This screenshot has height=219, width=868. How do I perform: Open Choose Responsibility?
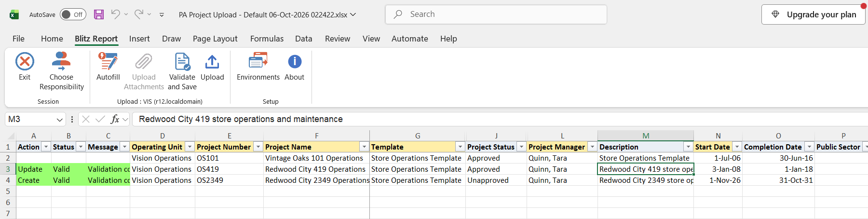61,71
